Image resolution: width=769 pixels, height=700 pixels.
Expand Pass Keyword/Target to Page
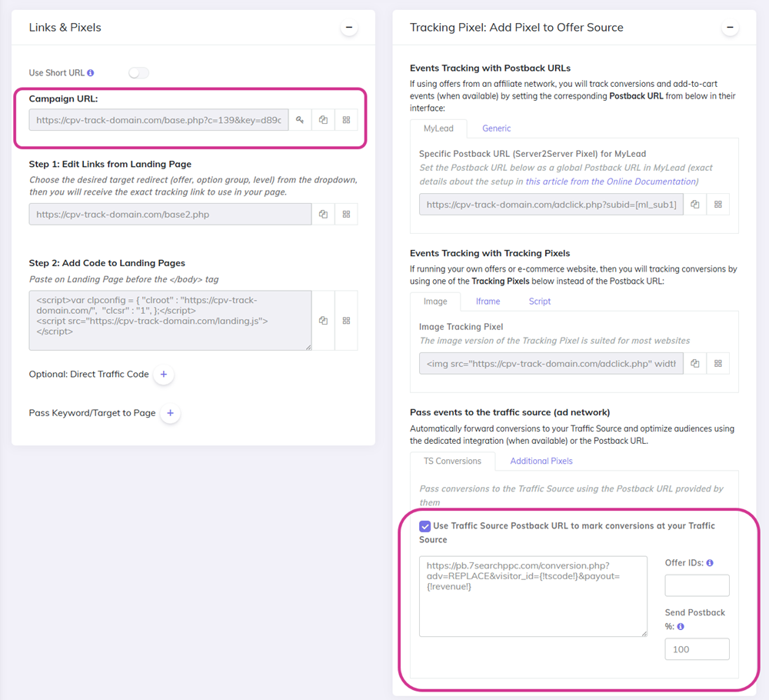pyautogui.click(x=170, y=413)
